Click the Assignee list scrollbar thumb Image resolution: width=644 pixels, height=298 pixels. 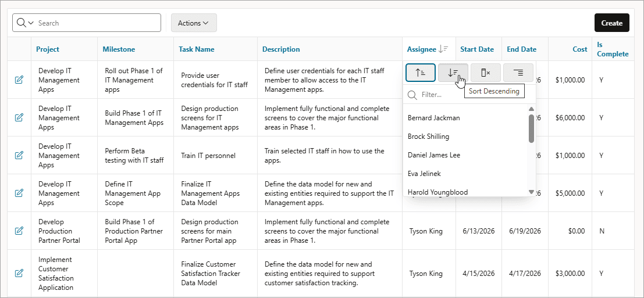(531, 128)
